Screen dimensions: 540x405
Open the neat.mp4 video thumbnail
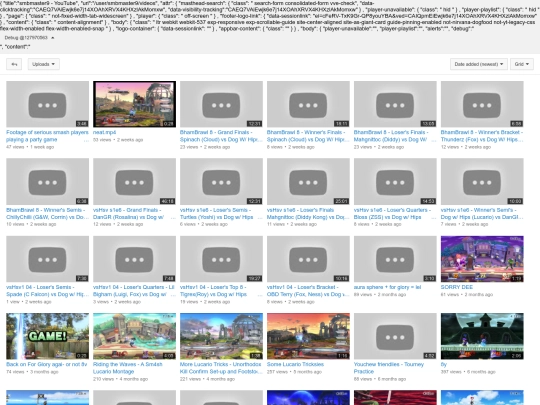(x=134, y=104)
